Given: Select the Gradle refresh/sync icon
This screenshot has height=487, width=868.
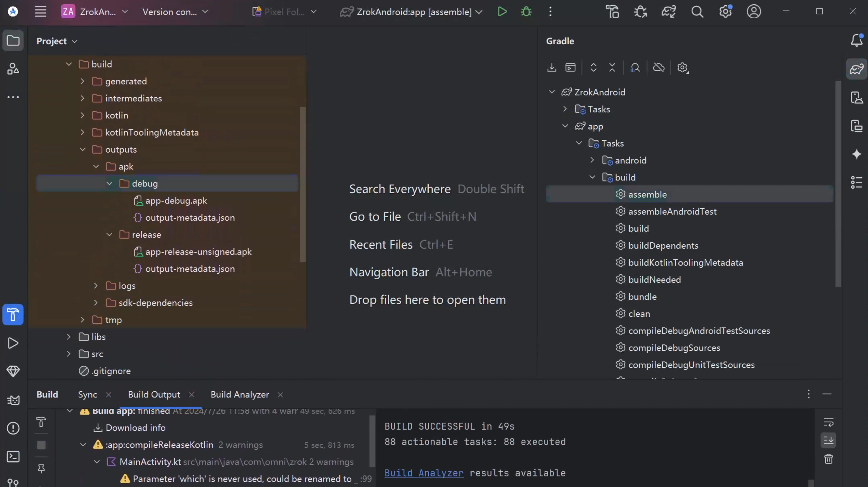Looking at the screenshot, I should click(x=551, y=67).
